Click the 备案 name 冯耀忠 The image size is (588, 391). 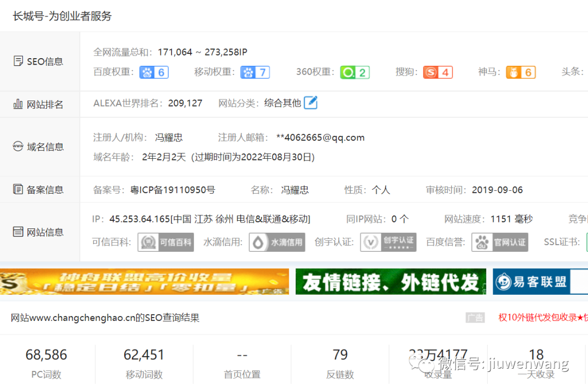tap(295, 190)
